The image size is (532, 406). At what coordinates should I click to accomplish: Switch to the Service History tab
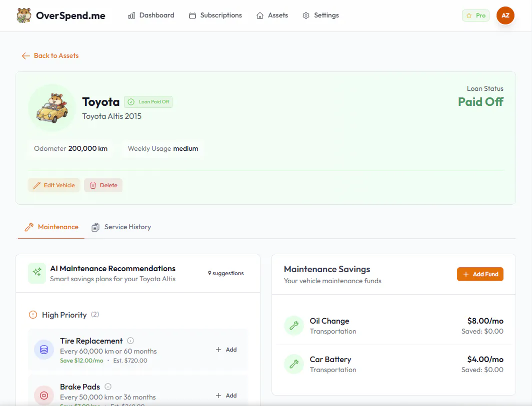click(121, 227)
